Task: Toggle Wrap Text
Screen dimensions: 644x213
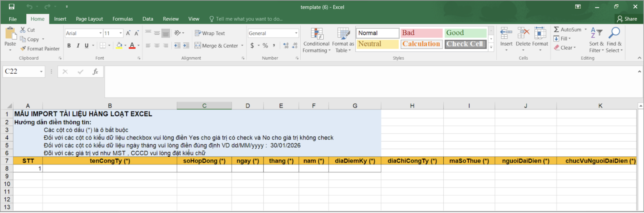Action: coord(210,33)
